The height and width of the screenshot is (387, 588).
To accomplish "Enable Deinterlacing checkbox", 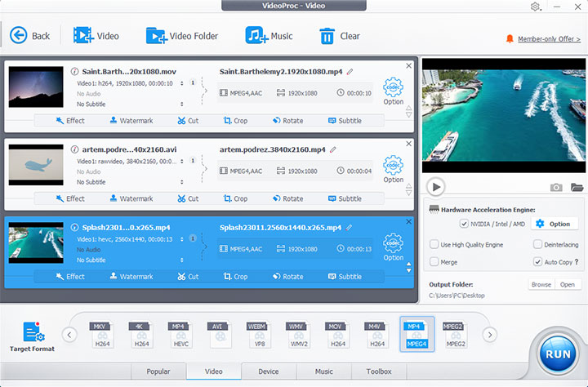I will pos(537,244).
